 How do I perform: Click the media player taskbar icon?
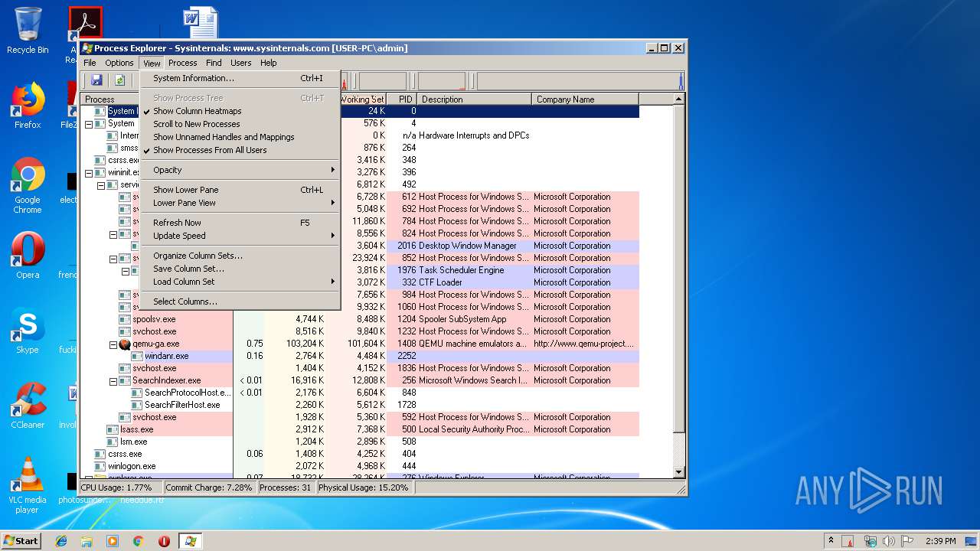coord(113,541)
